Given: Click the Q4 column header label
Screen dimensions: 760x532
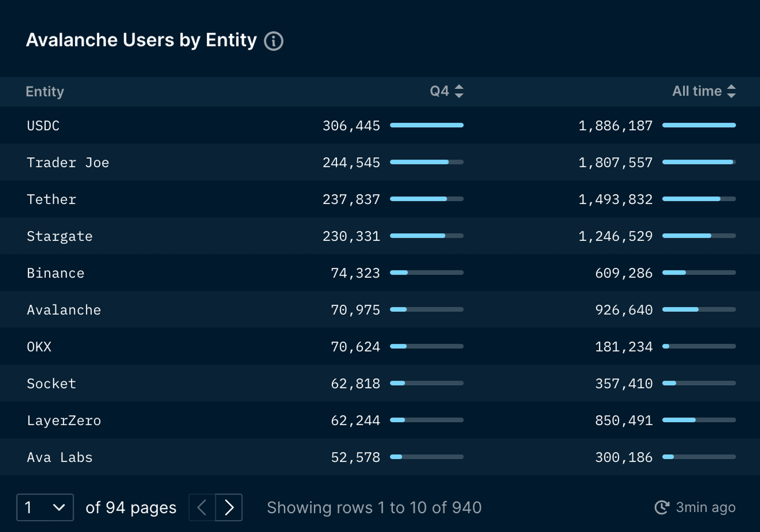Looking at the screenshot, I should (439, 91).
